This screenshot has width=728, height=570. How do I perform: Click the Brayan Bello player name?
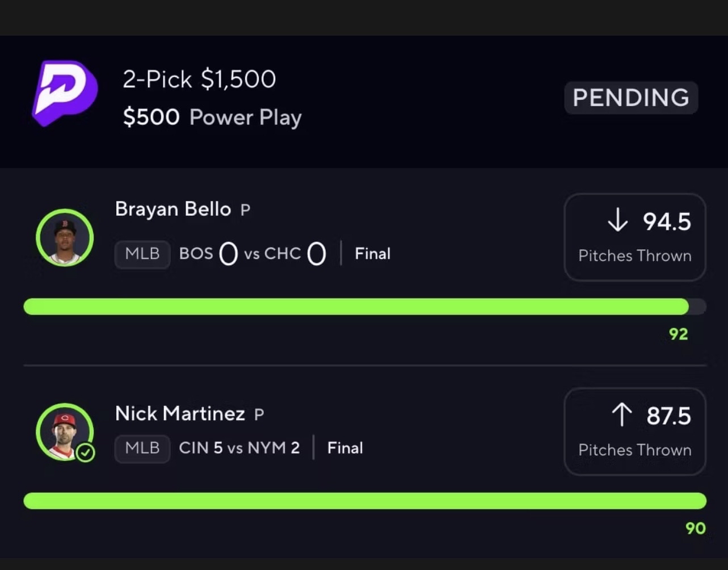pyautogui.click(x=173, y=209)
